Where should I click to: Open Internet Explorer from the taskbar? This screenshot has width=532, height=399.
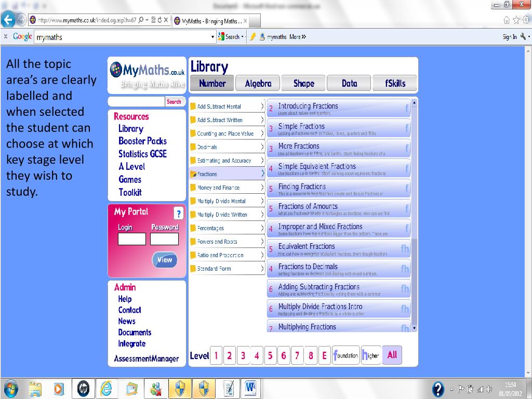pos(106,389)
